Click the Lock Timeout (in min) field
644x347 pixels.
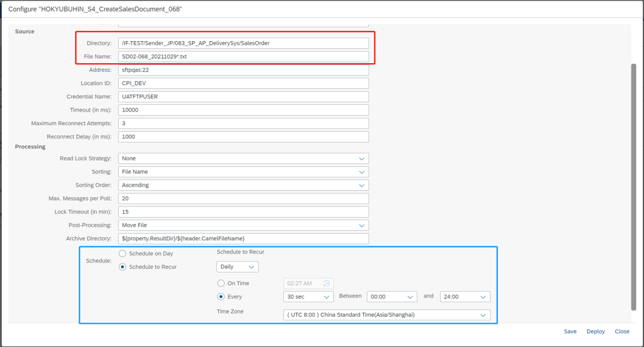pyautogui.click(x=243, y=212)
